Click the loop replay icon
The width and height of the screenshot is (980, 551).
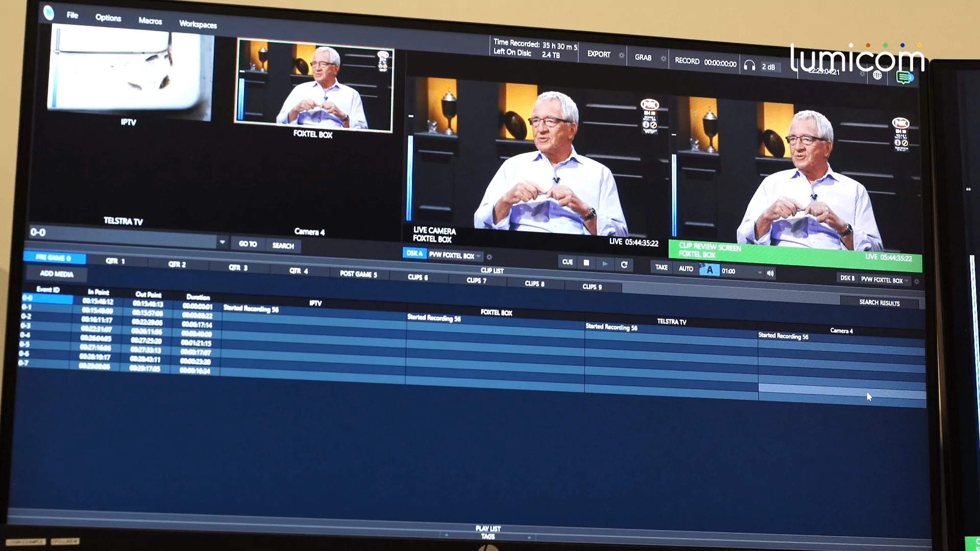[x=624, y=265]
